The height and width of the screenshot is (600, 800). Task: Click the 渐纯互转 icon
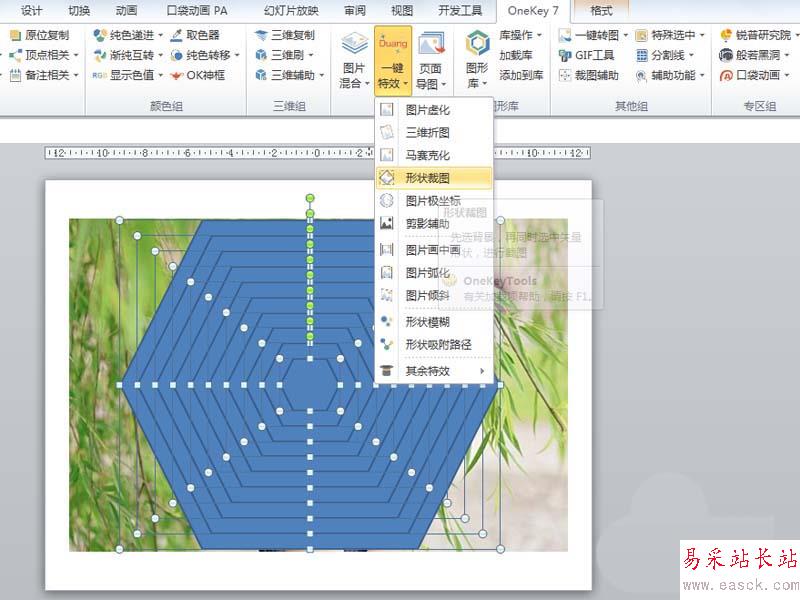click(x=100, y=55)
